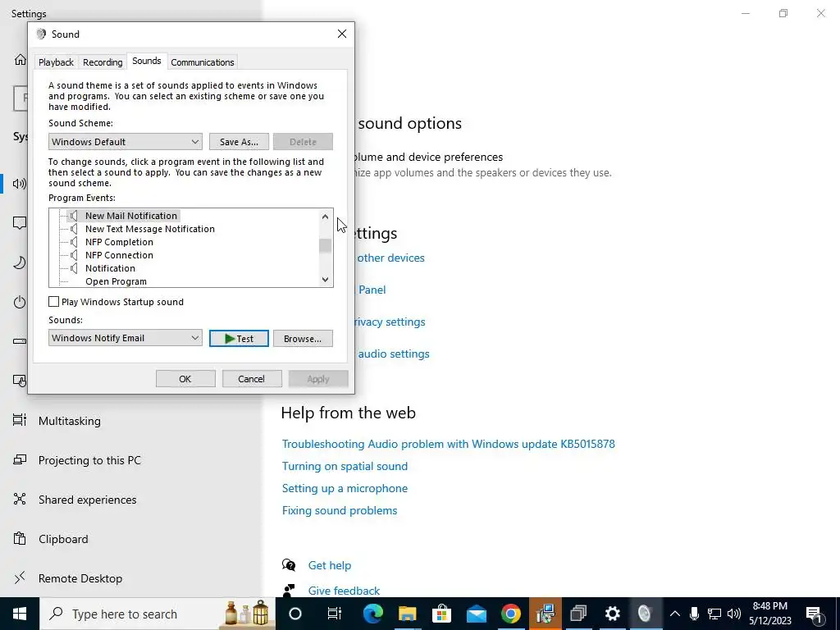The width and height of the screenshot is (840, 630).
Task: Click the Program Events scrollbar thumb
Action: [325, 245]
